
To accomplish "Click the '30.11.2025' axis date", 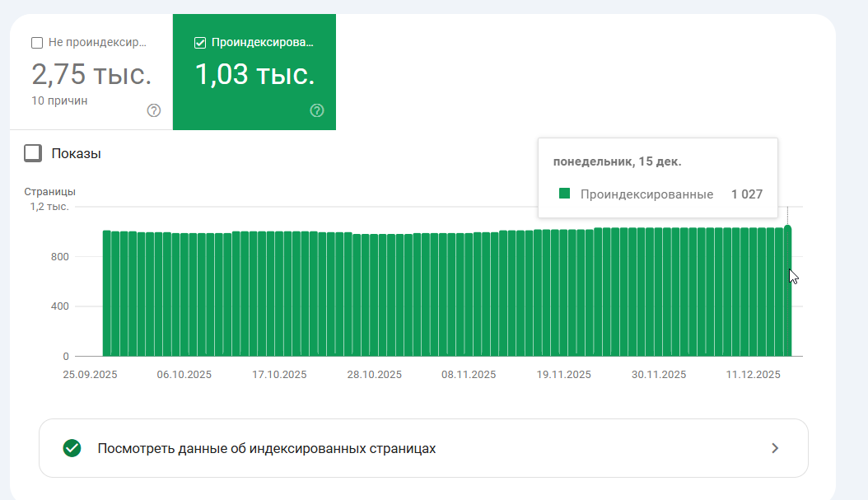I will coord(659,375).
